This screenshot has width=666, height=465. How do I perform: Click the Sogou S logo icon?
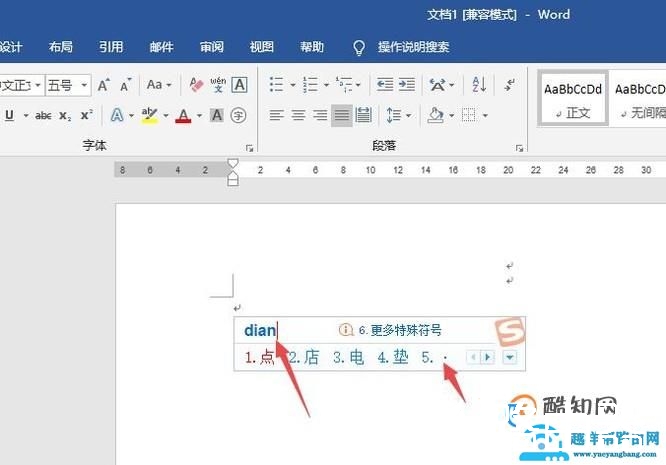(510, 331)
